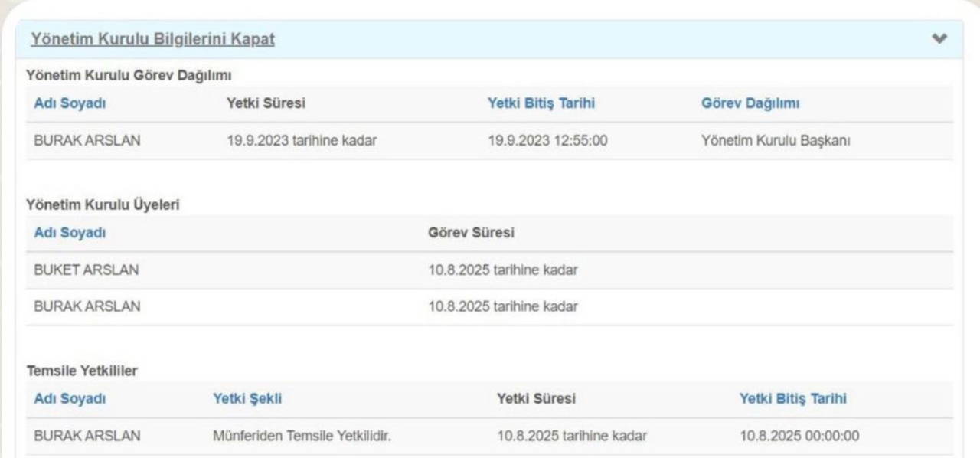
Task: Click the Yetki Süresi header in Görev Dağılımı
Action: click(x=266, y=104)
